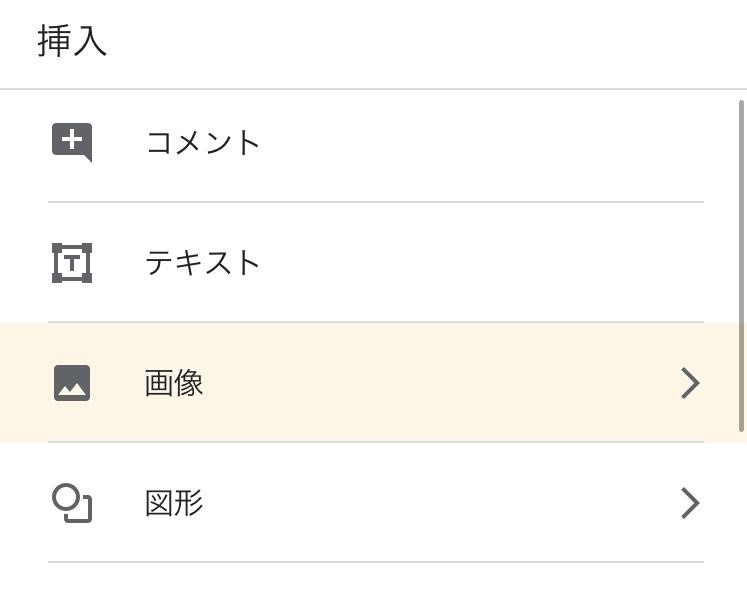This screenshot has width=747, height=599.
Task: Click the blank area right of テキスト
Action: tap(480, 263)
